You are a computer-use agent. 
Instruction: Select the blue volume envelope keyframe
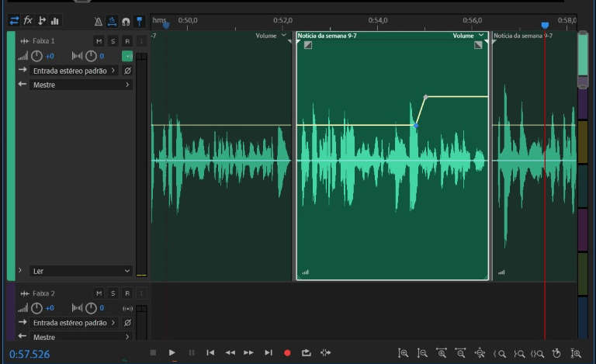point(416,126)
